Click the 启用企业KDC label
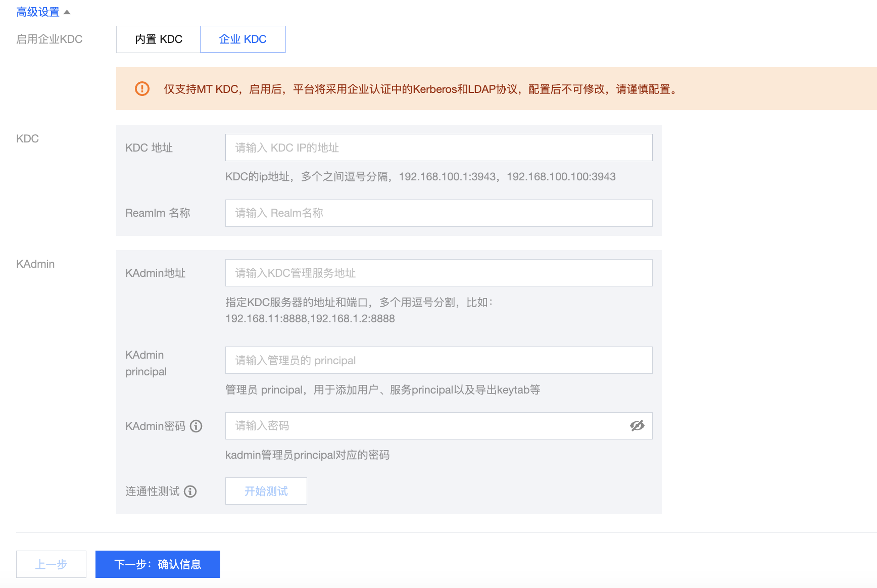 click(50, 39)
